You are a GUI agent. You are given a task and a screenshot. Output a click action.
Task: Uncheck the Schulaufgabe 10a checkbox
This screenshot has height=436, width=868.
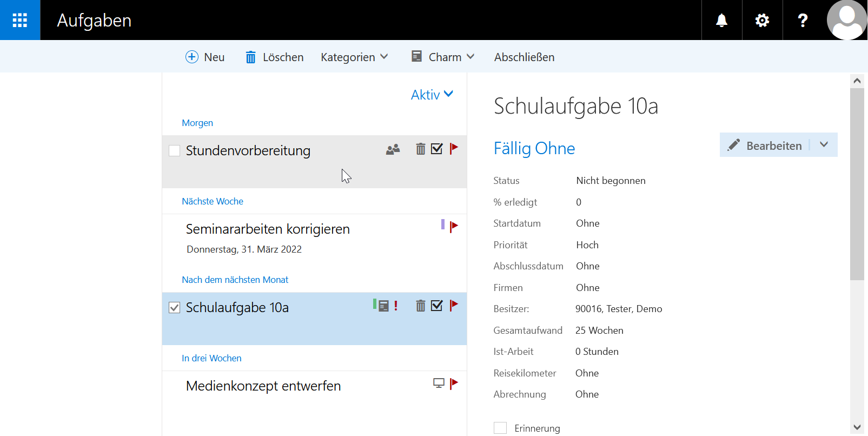point(174,308)
